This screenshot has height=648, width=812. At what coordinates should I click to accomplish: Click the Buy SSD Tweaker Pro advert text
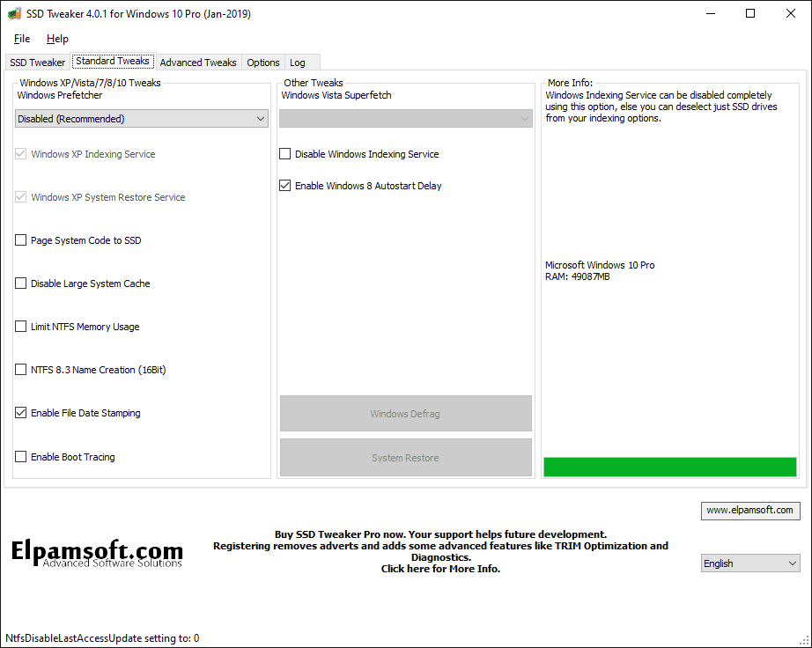point(440,551)
